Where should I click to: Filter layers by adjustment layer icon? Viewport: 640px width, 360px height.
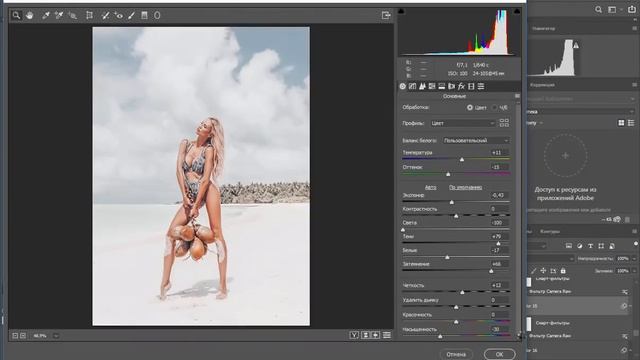pyautogui.click(x=580, y=246)
